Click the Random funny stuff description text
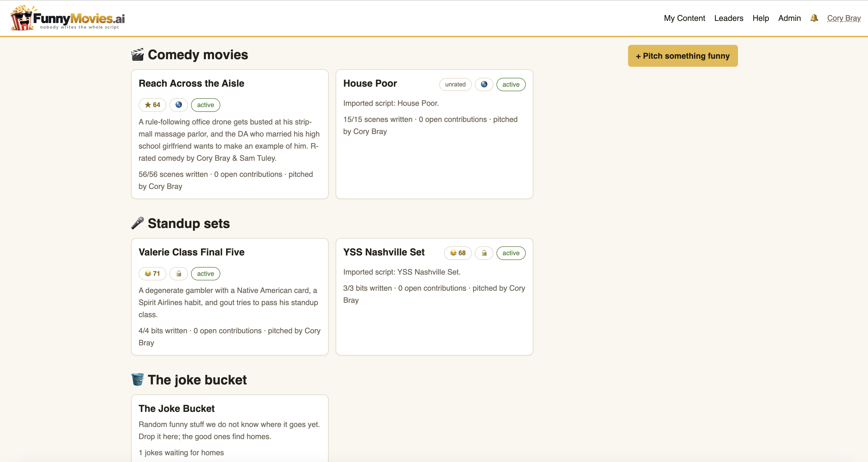 point(229,430)
